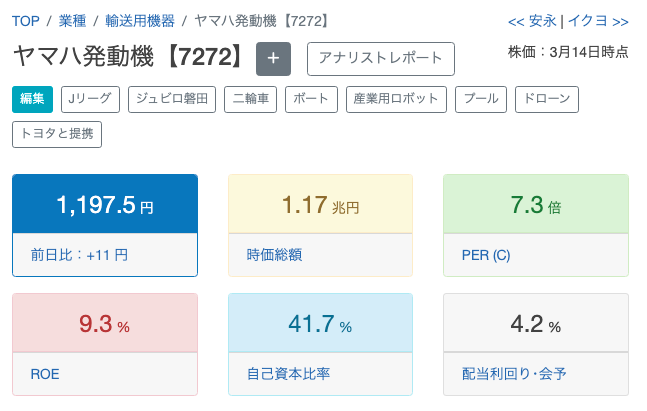
Task: Open the PER (C) label link
Action: pos(486,255)
